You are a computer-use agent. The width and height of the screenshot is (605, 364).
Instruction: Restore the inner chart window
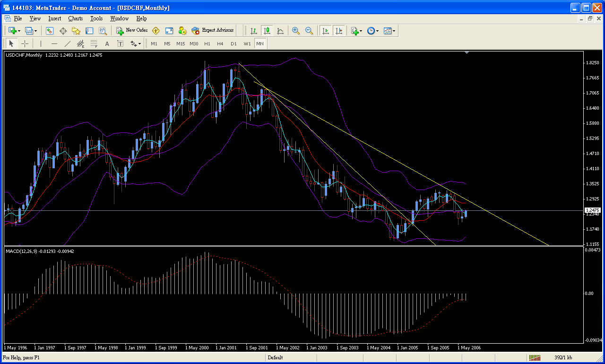(x=590, y=18)
